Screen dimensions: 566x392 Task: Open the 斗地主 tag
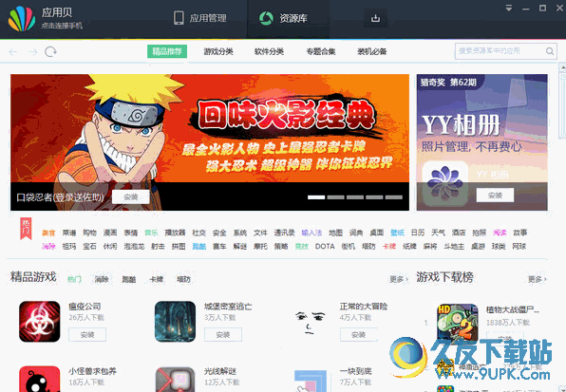click(454, 247)
